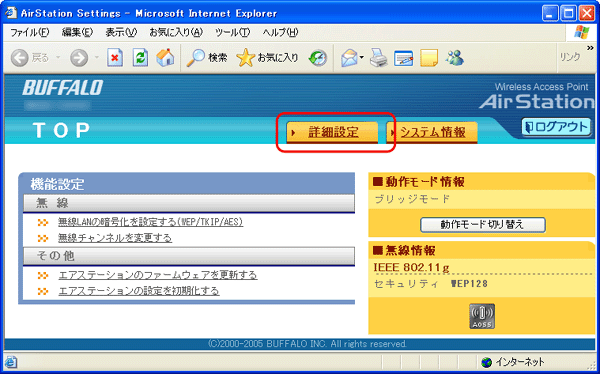
Task: Click the AOSS wireless setup icon
Action: (x=482, y=316)
